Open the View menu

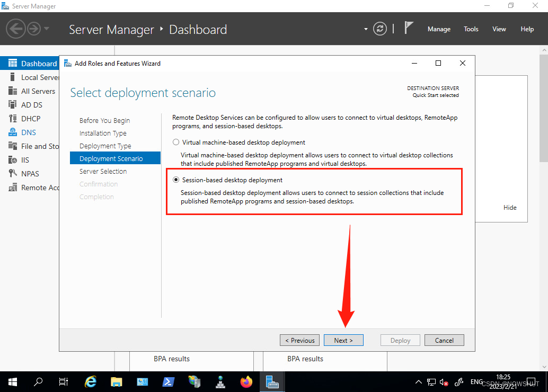499,29
